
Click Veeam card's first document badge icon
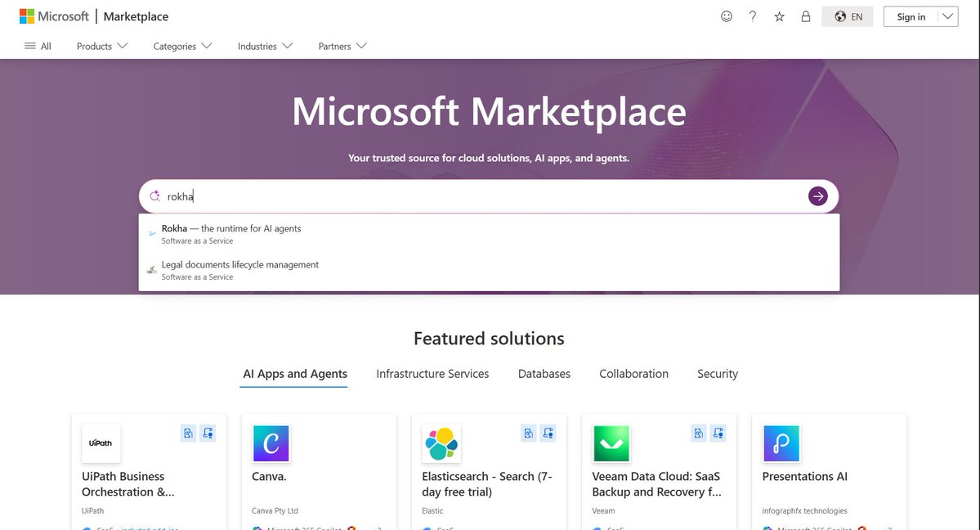pos(699,433)
